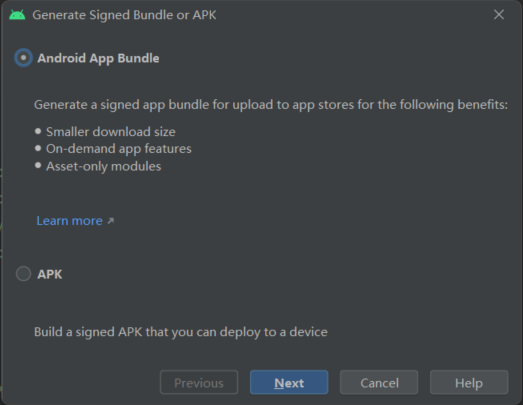Click the dialog title 'Generate Signed Bundle or APK'
This screenshot has height=405, width=523.
(x=124, y=15)
